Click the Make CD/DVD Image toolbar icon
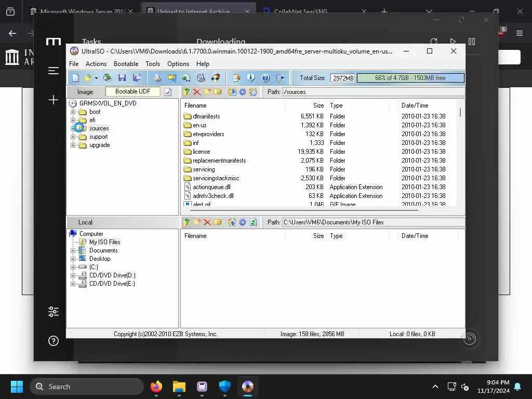 tap(157, 78)
